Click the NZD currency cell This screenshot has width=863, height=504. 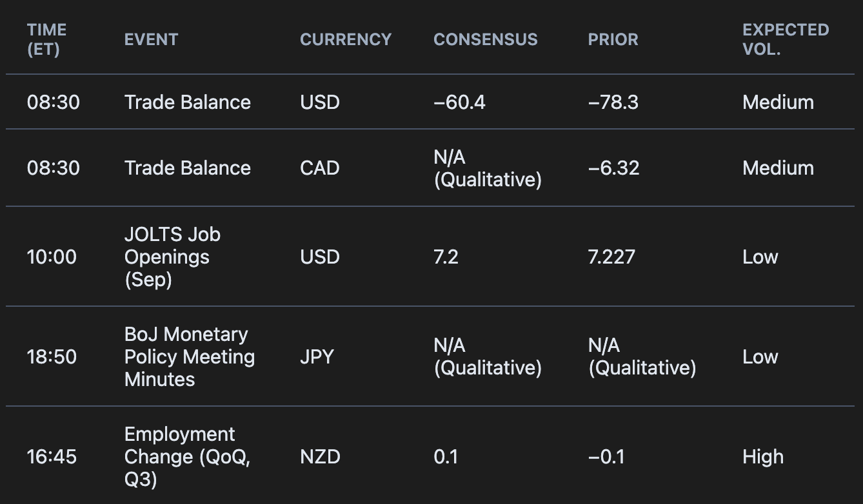(319, 457)
